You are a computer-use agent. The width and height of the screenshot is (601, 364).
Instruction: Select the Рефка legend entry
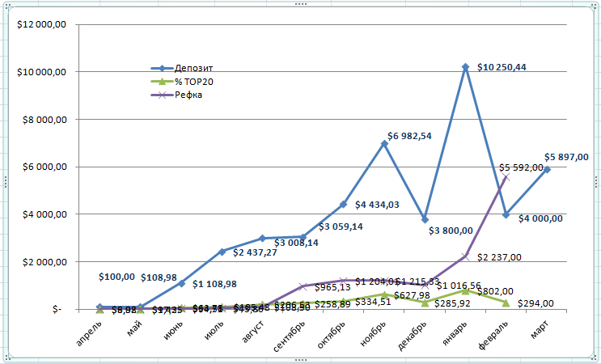[176, 95]
